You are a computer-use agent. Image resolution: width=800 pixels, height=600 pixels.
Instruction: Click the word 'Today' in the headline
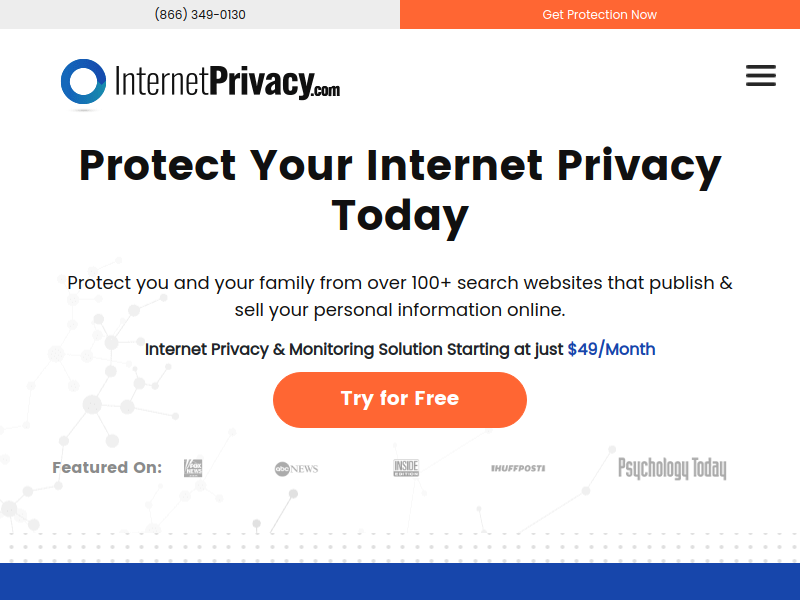400,216
